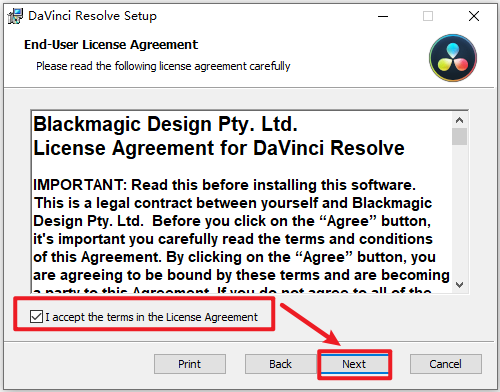Click the disabled maximize window button
Viewport: 500px width, 392px height.
click(428, 16)
